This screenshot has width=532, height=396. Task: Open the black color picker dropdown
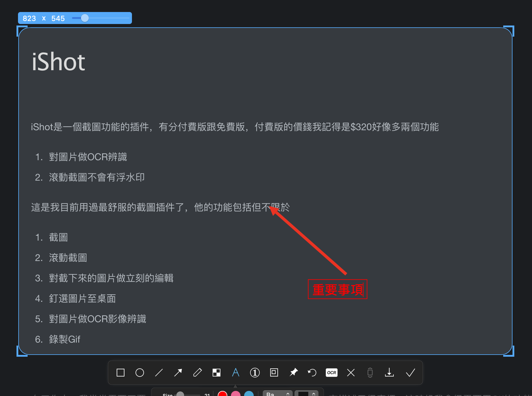point(306,394)
